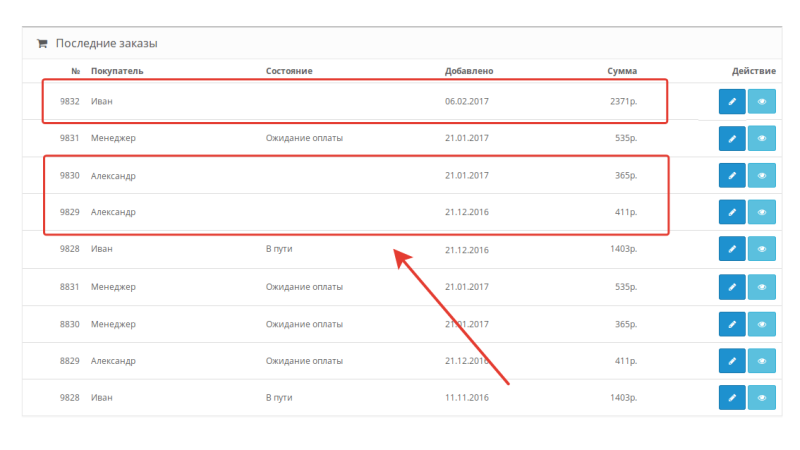The image size is (800, 450).
Task: Edit order 9830 via the pencil icon
Action: pos(732,176)
